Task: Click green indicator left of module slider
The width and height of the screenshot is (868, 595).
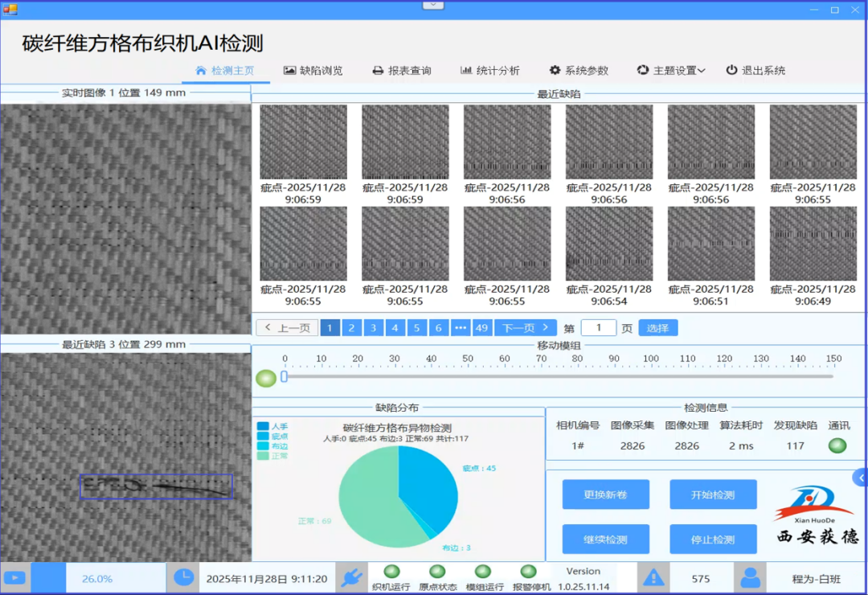Action: pos(266,379)
